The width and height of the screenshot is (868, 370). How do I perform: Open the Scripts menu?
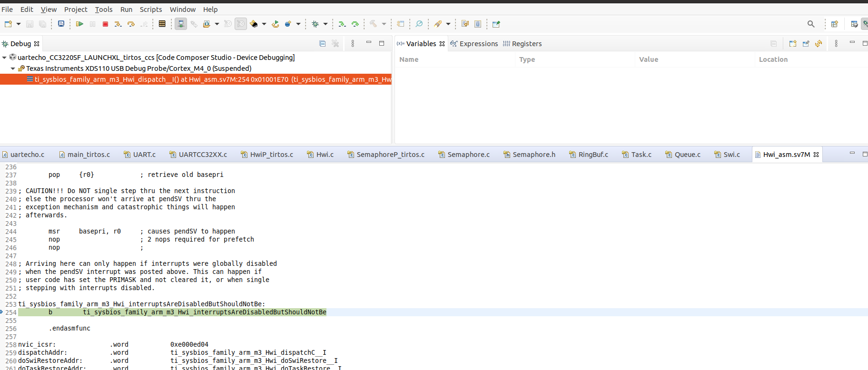pyautogui.click(x=150, y=10)
